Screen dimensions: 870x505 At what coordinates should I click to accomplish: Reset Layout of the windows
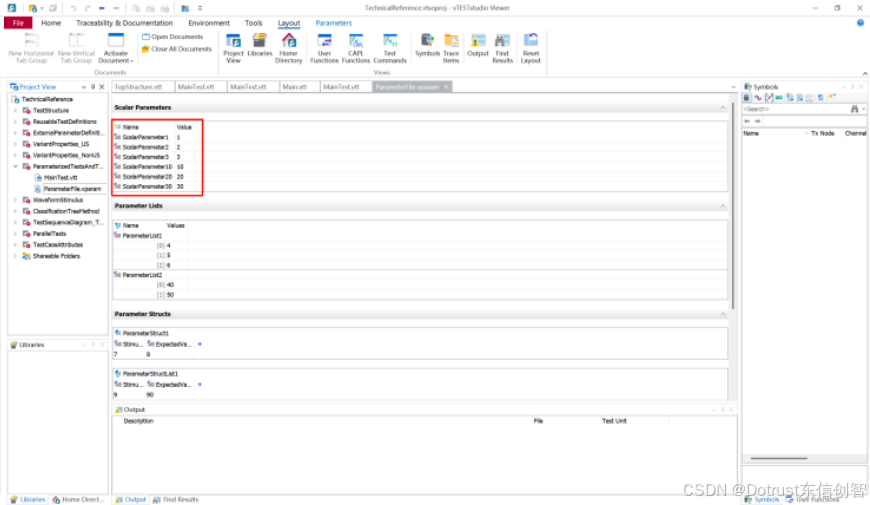click(x=530, y=48)
